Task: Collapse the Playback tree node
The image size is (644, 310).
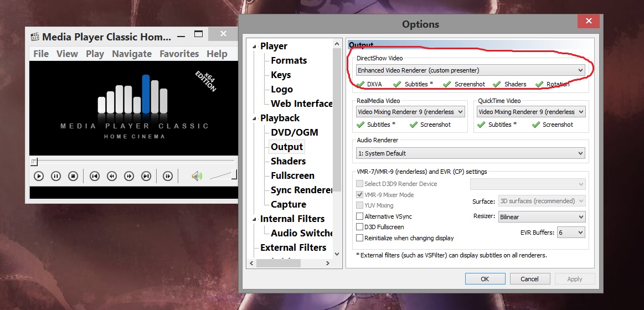Action: click(255, 118)
